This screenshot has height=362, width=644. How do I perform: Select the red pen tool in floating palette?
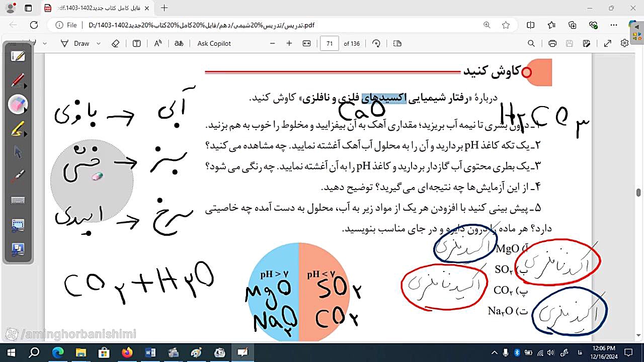[x=18, y=80]
